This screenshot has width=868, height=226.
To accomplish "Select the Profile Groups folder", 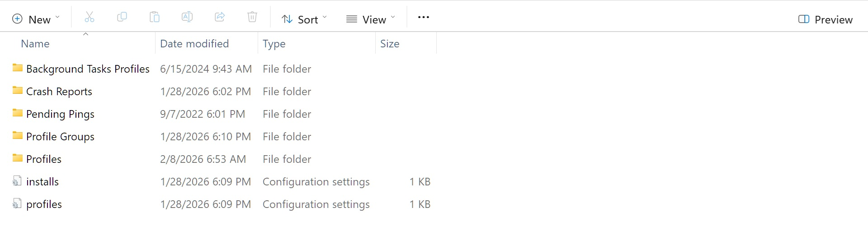I will pyautogui.click(x=60, y=137).
